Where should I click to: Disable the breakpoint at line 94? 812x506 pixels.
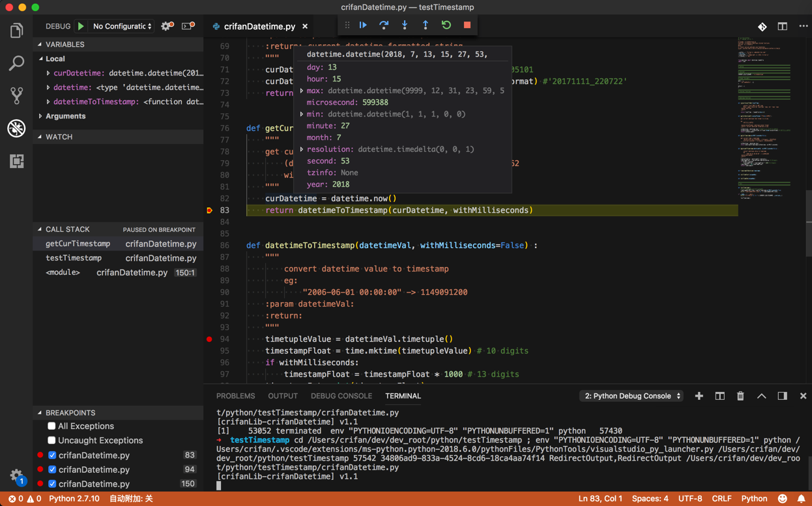[52, 470]
